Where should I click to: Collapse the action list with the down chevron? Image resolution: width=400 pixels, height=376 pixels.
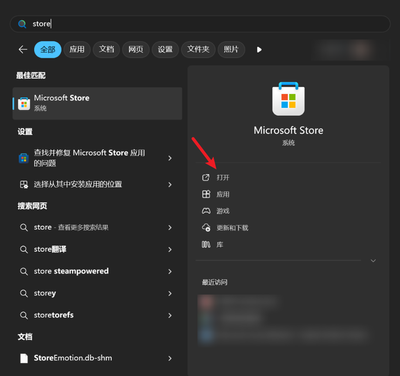click(373, 261)
